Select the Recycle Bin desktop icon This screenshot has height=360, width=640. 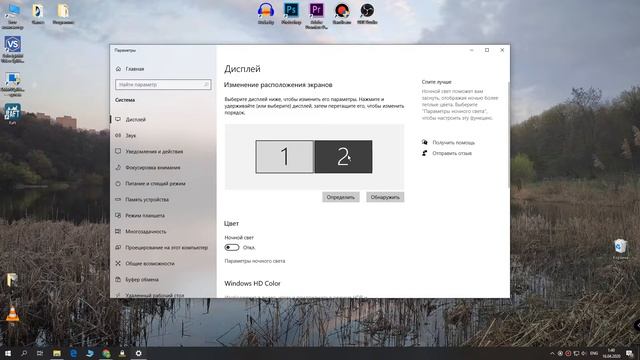pyautogui.click(x=620, y=249)
